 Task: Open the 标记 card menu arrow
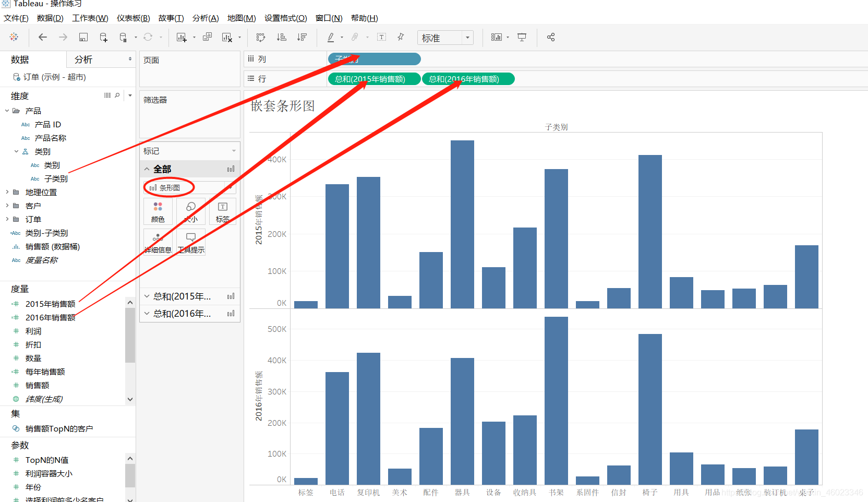tap(234, 151)
